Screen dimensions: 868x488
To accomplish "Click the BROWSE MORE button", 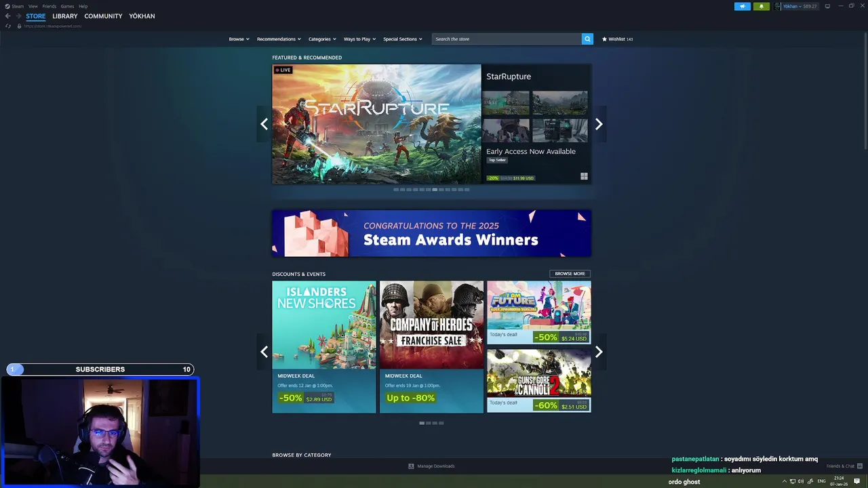I will (x=570, y=274).
